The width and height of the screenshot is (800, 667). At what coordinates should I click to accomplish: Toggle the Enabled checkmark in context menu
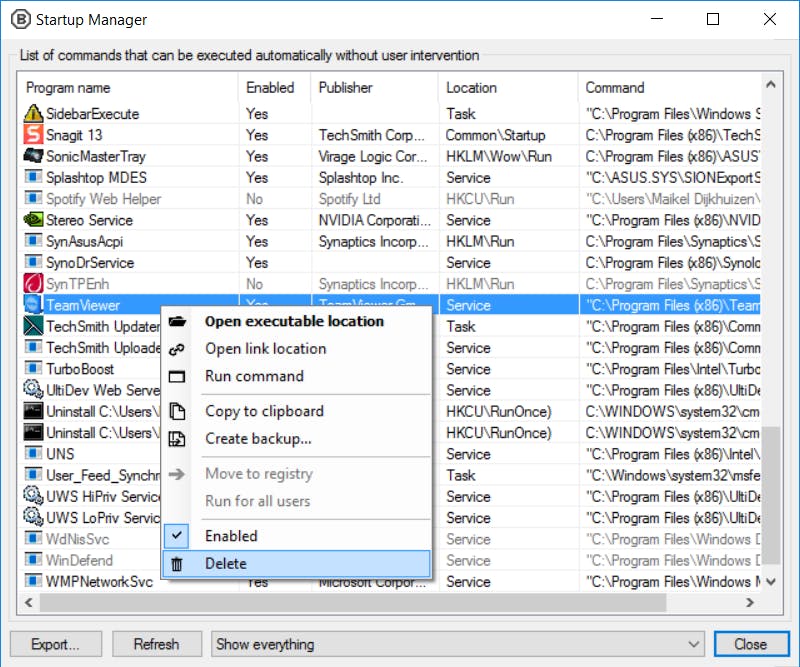pyautogui.click(x=177, y=536)
